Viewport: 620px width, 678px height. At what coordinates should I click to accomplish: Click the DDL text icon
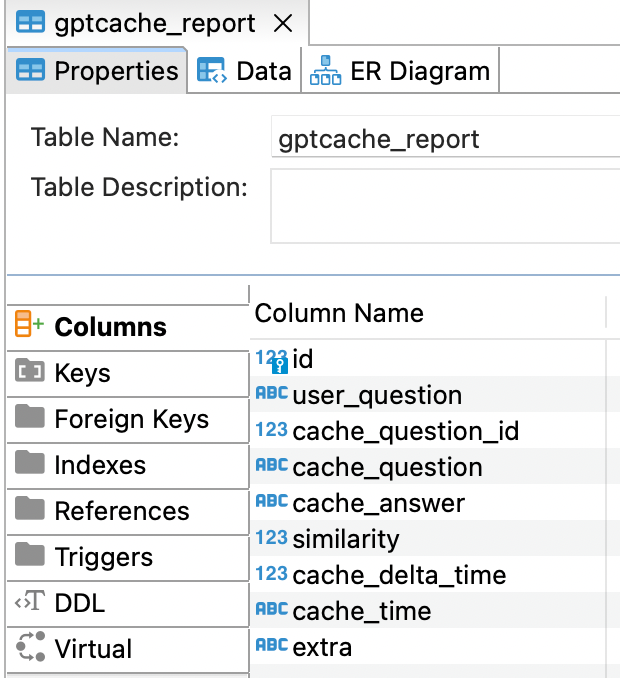click(x=30, y=601)
